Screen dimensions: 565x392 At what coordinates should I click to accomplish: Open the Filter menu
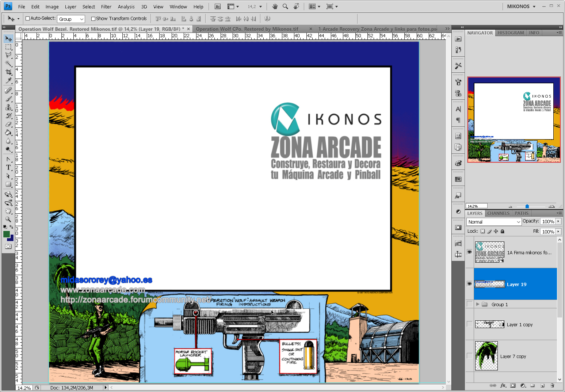coord(106,7)
